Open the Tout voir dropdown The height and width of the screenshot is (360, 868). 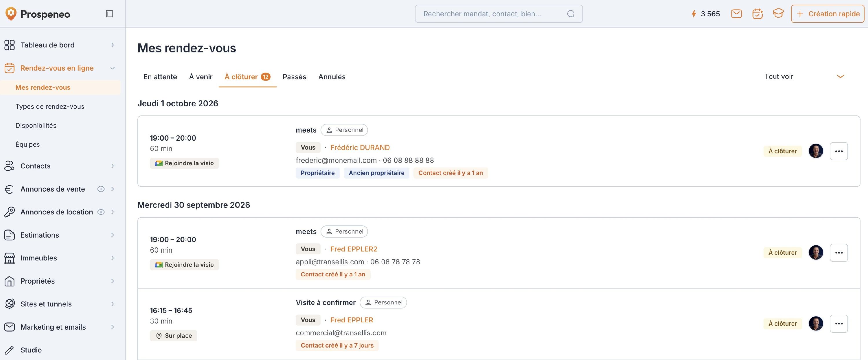click(x=804, y=76)
